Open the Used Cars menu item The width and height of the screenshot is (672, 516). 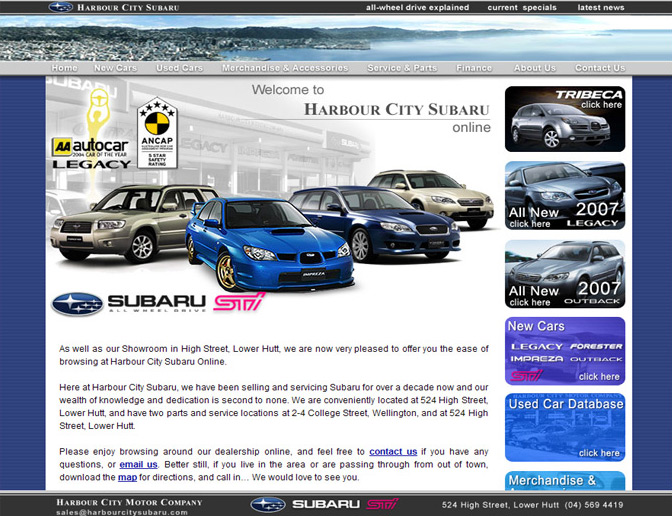pyautogui.click(x=179, y=68)
